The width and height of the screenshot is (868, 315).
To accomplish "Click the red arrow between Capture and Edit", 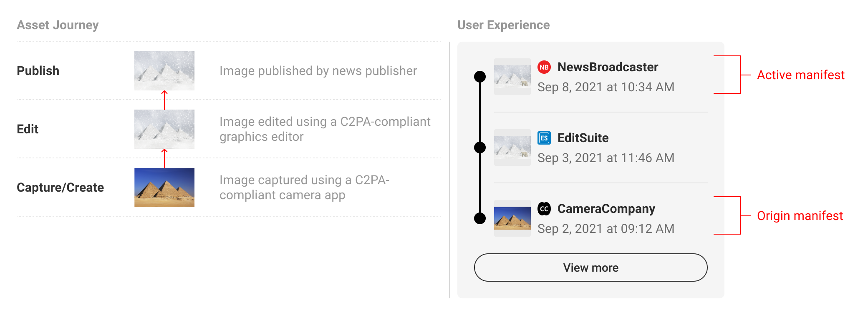I will coord(164,158).
